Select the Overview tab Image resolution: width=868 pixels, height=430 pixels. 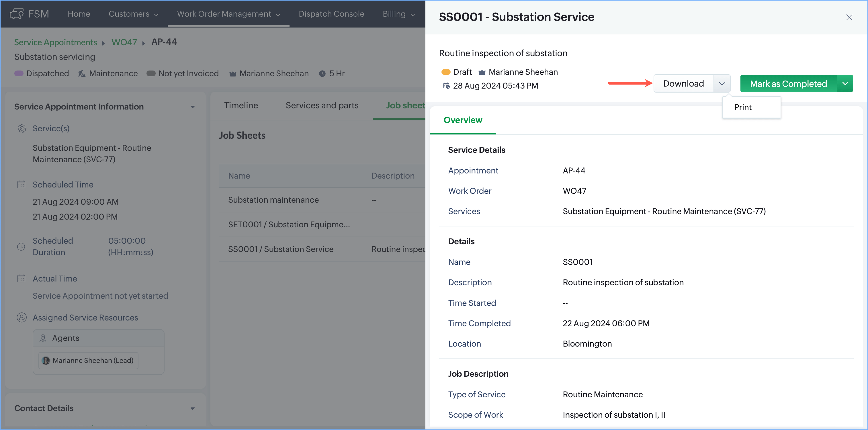point(463,120)
